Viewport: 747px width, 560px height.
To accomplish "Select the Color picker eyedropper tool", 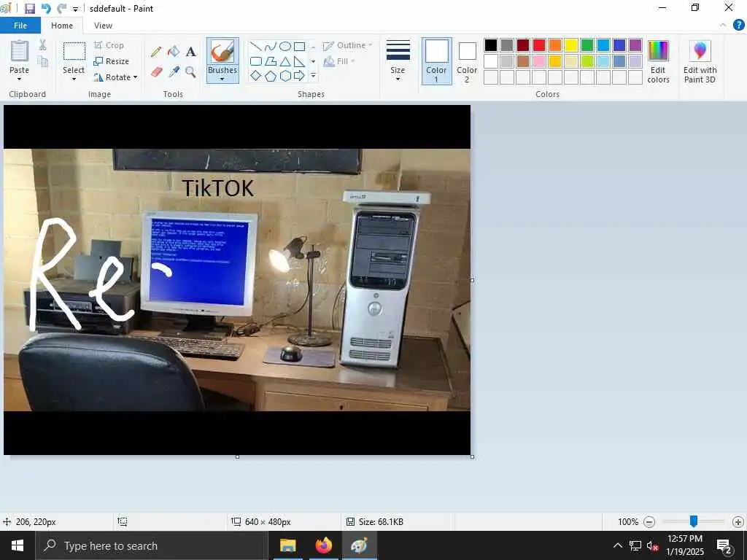I will (174, 72).
